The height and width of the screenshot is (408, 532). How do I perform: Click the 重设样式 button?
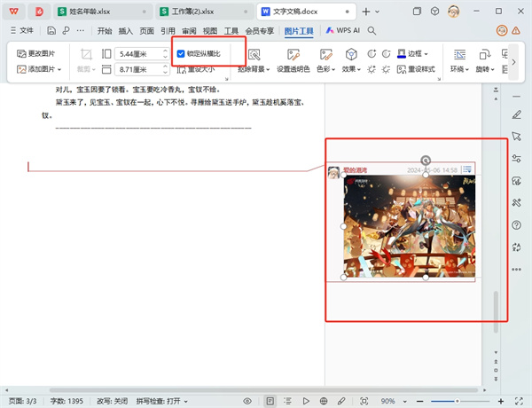point(416,69)
